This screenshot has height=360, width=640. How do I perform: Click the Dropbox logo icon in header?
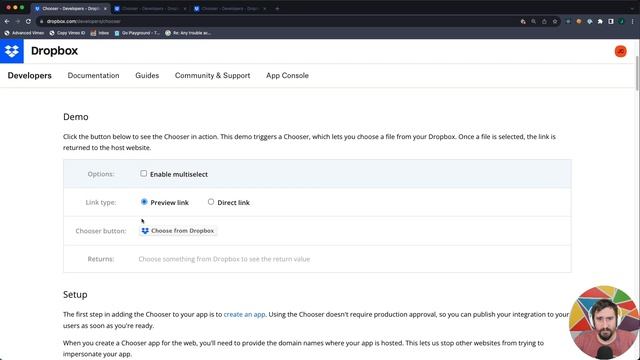point(12,51)
